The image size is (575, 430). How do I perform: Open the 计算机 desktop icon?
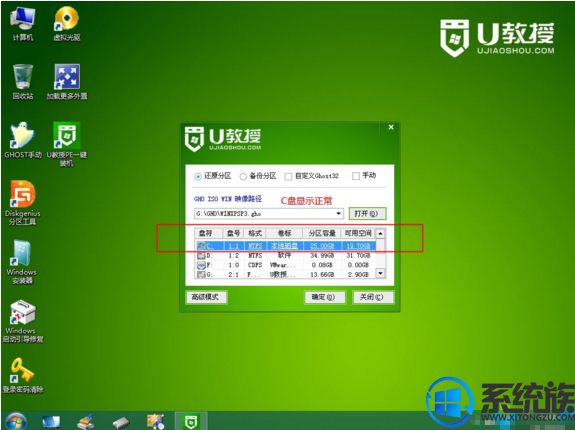click(x=23, y=24)
